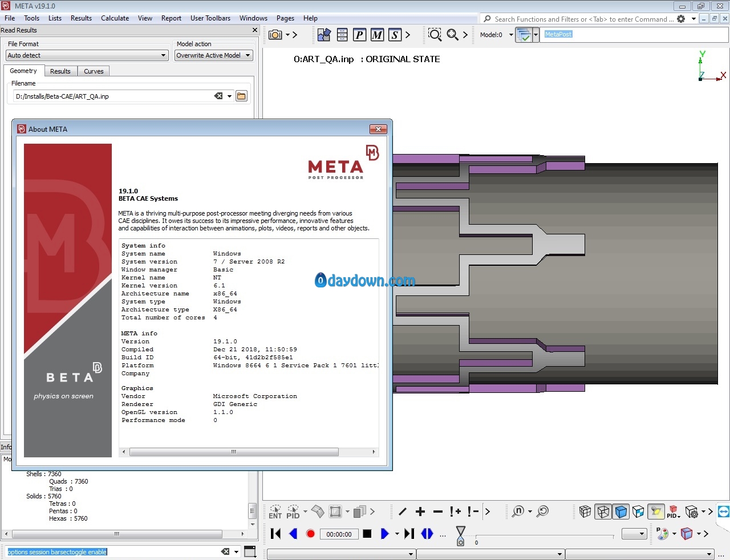
Task: Click the plus (add) icon in focus toolbar
Action: pyautogui.click(x=420, y=512)
